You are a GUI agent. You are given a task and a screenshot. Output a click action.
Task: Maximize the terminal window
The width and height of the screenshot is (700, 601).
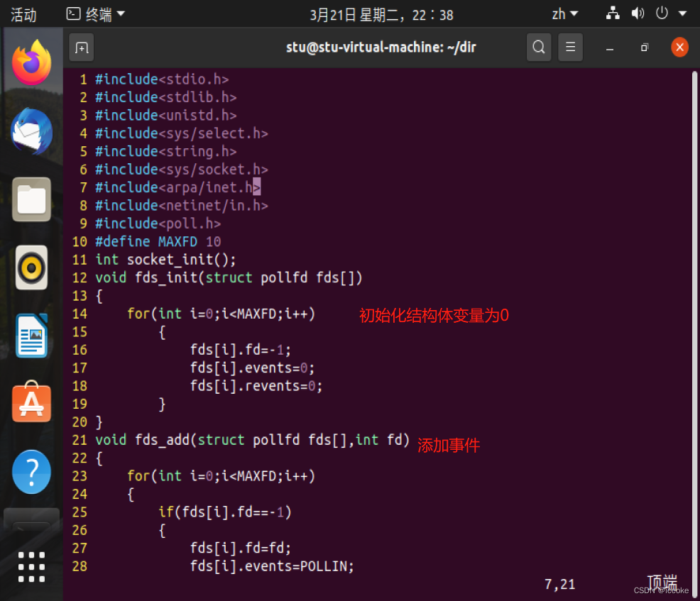click(644, 48)
